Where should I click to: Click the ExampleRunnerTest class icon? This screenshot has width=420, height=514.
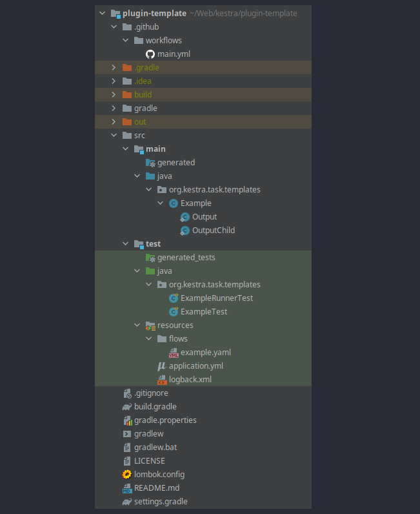174,298
